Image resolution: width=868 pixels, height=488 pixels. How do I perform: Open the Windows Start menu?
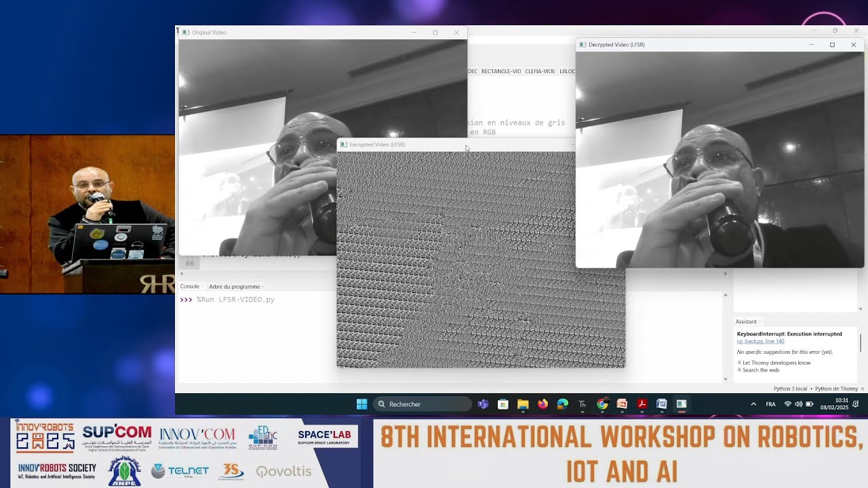[x=362, y=404]
